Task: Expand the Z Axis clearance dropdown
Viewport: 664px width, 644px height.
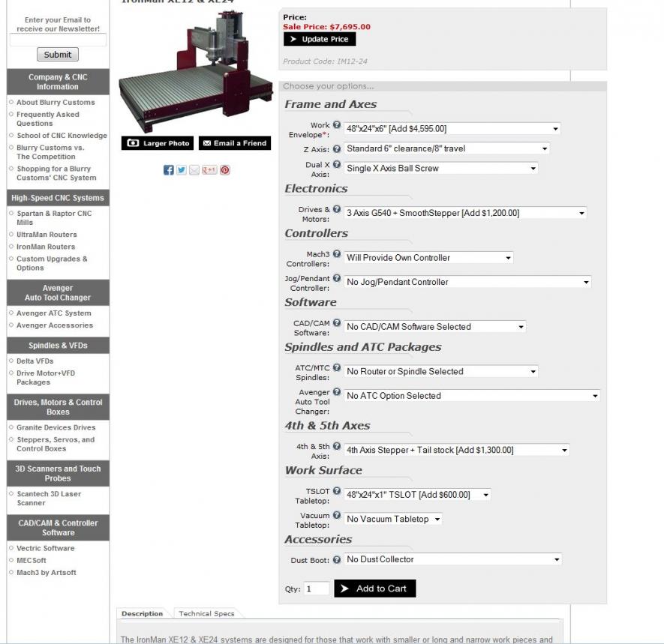Action: [x=446, y=148]
